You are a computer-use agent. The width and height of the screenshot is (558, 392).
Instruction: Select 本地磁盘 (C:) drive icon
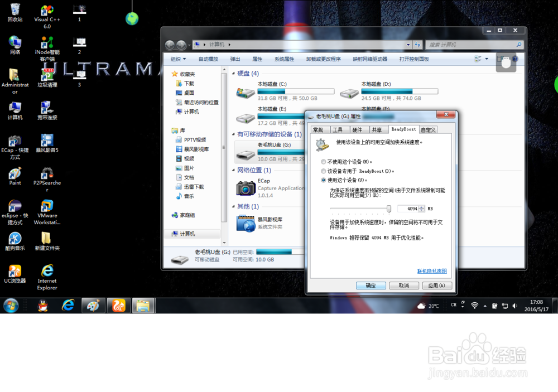(245, 93)
